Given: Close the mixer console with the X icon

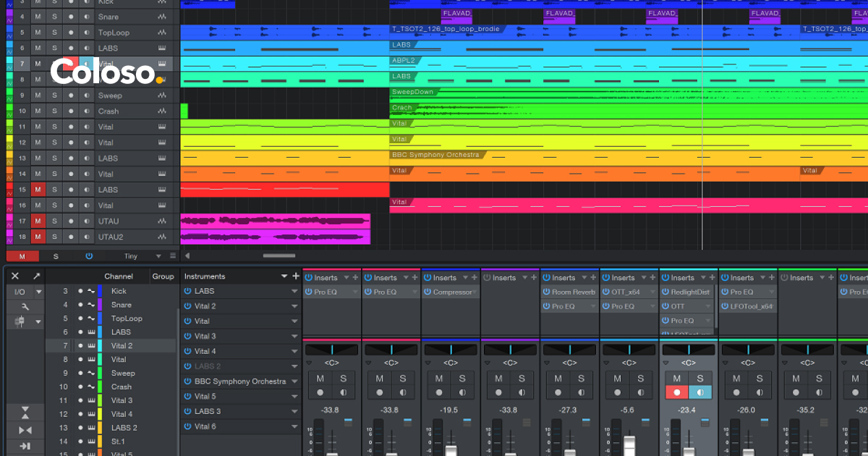Looking at the screenshot, I should (x=15, y=276).
